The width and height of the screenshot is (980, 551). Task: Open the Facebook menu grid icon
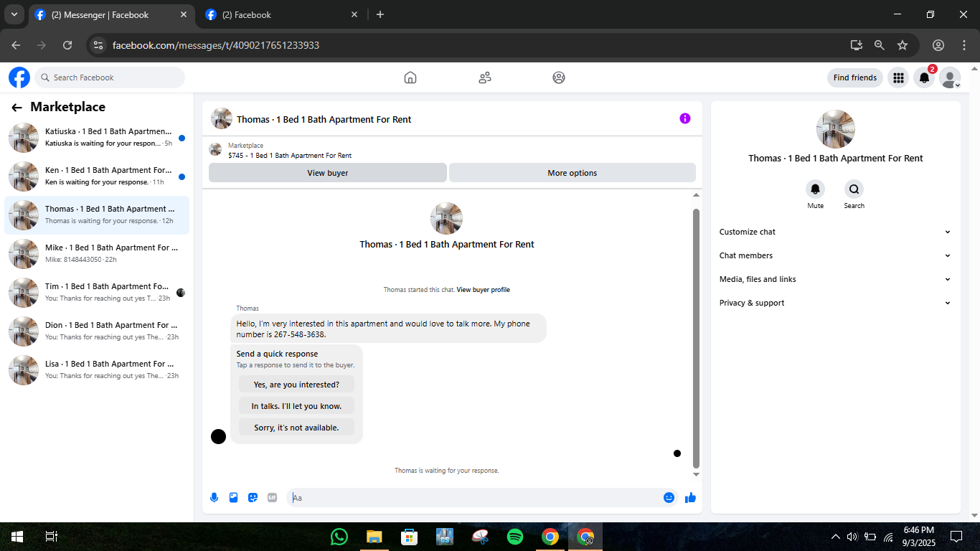(x=898, y=77)
